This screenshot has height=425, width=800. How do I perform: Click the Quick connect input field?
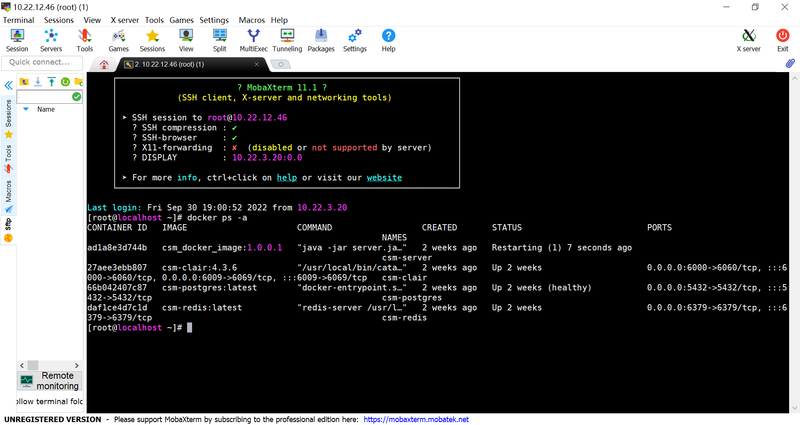(x=42, y=62)
